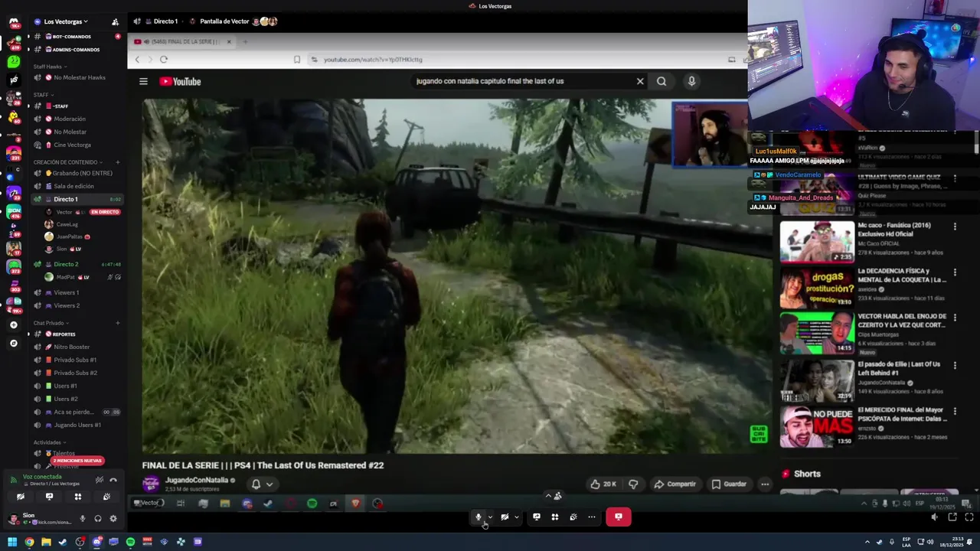Open the Los Vectorgas server menu
The width and height of the screenshot is (980, 551).
point(64,21)
